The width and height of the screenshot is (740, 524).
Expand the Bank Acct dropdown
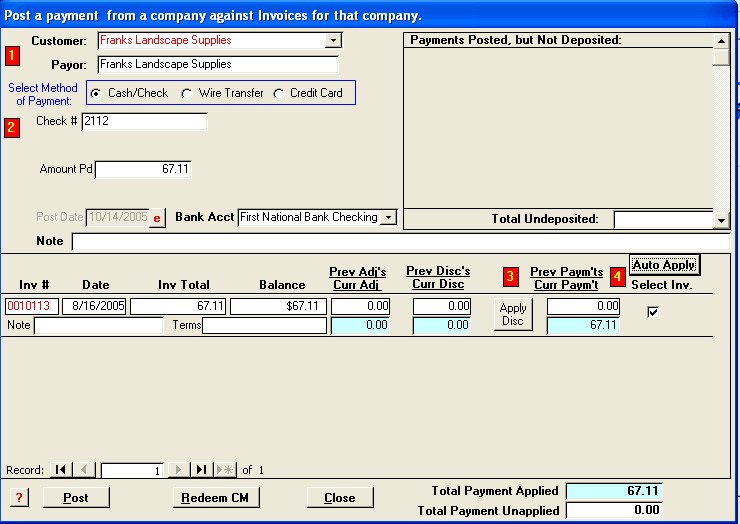[389, 217]
